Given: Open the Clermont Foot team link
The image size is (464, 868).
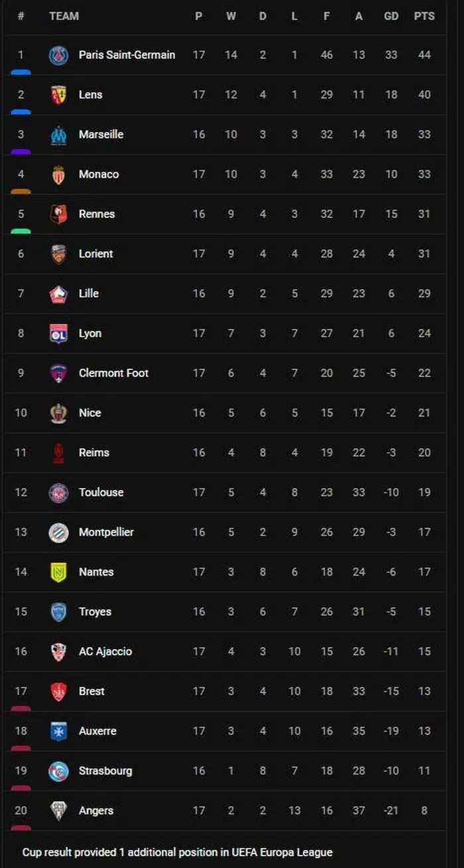Looking at the screenshot, I should 113,373.
